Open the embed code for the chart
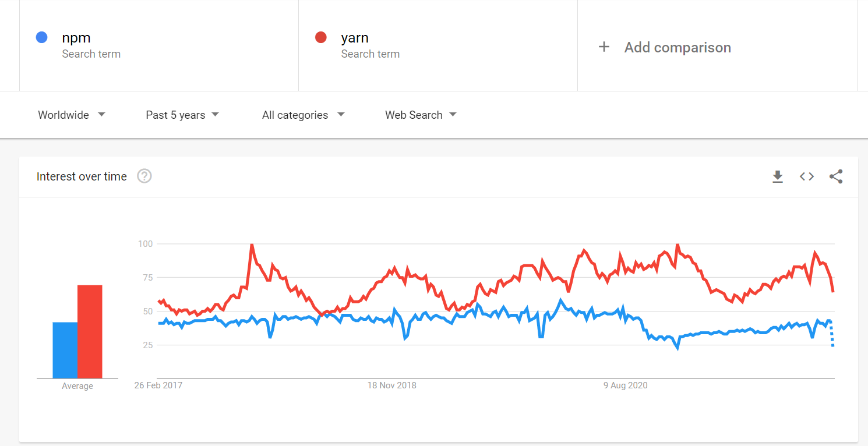Screen dimensions: 868x446 click(x=807, y=176)
